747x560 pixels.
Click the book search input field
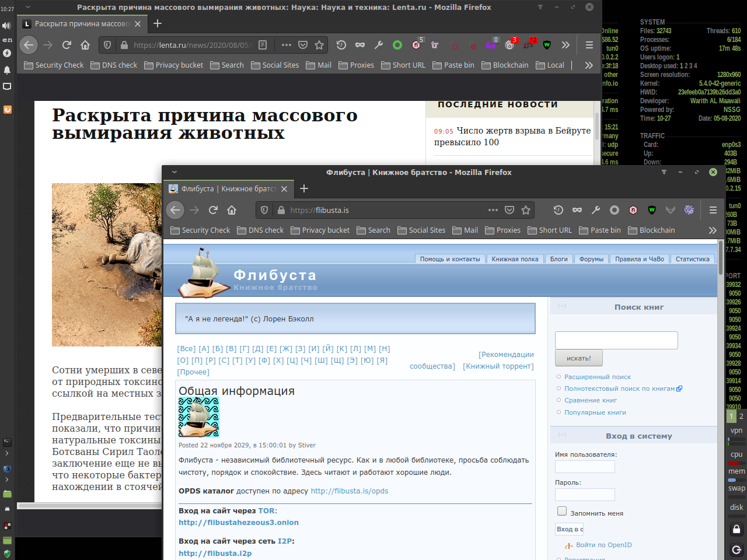[616, 340]
